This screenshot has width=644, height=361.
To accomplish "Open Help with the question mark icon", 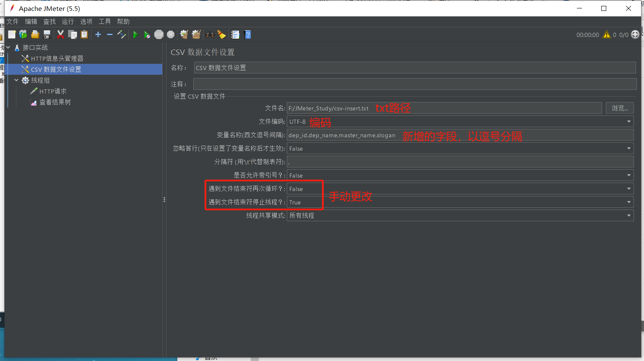I will 248,34.
